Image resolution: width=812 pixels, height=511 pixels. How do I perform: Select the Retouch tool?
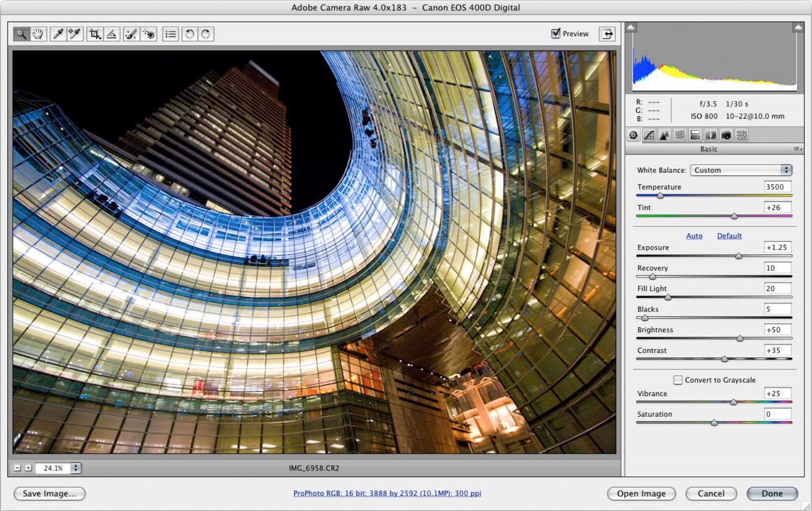click(x=131, y=34)
